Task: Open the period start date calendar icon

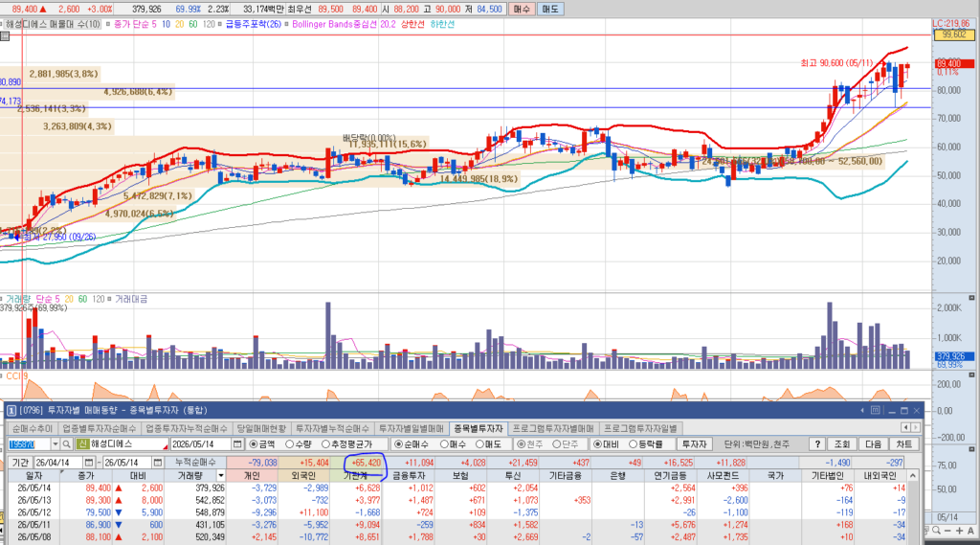Action: 89,463
